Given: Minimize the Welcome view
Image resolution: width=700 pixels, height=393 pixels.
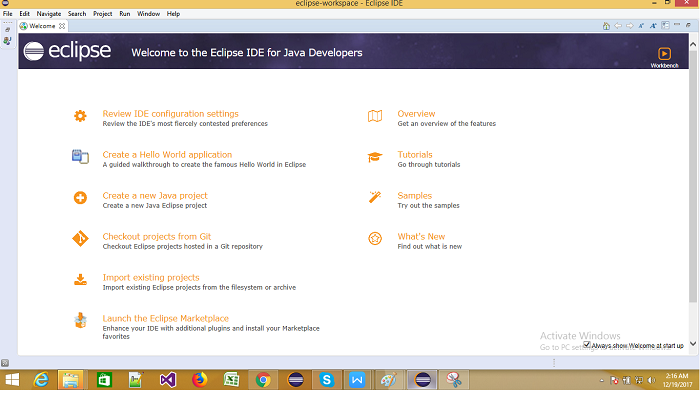Looking at the screenshot, I should pyautogui.click(x=677, y=25).
